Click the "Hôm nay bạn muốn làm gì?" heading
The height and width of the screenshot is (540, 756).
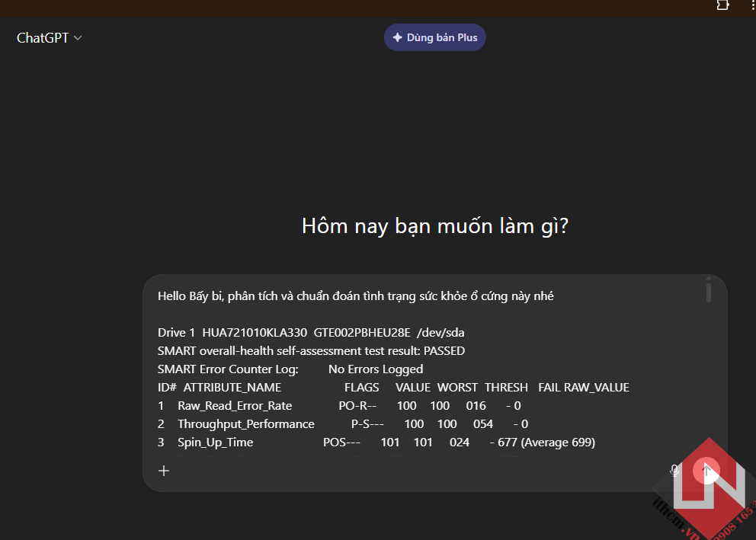pyautogui.click(x=434, y=226)
